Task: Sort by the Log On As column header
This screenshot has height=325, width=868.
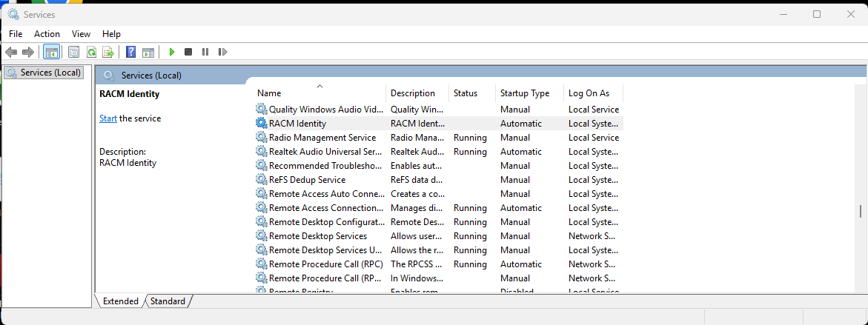Action: point(594,93)
